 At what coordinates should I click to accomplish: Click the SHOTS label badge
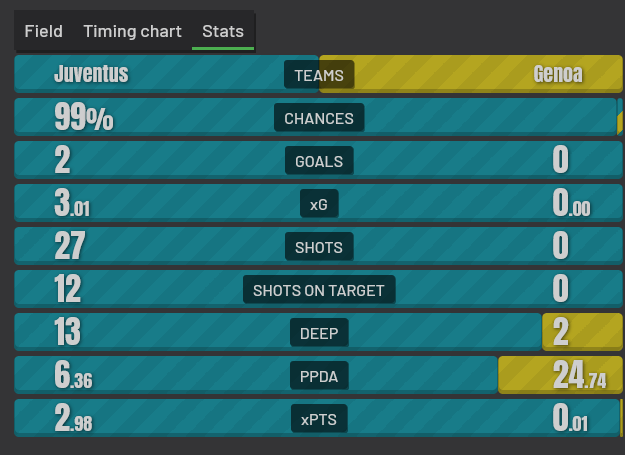(x=319, y=247)
